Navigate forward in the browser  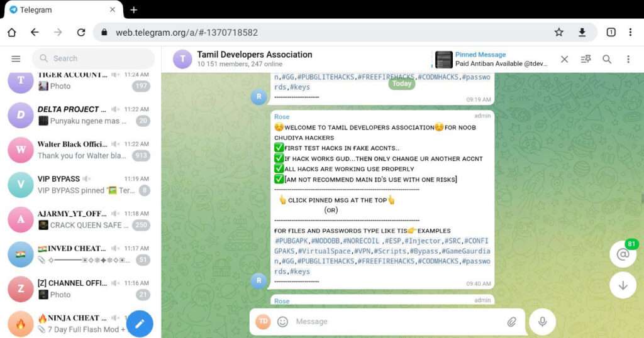[x=58, y=33]
